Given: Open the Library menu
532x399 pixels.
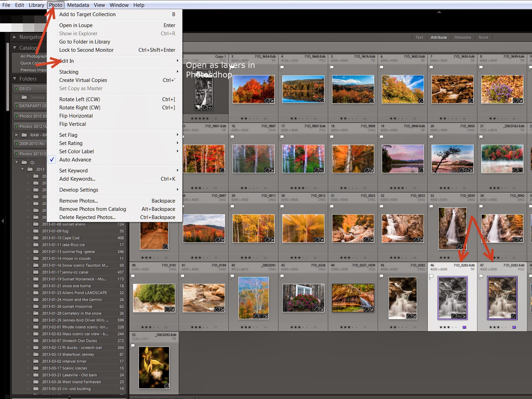Looking at the screenshot, I should tap(36, 5).
